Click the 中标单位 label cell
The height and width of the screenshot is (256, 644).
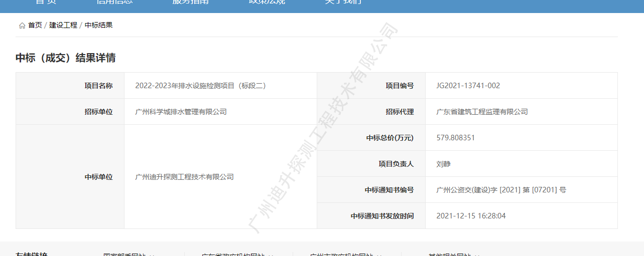[x=70, y=177]
